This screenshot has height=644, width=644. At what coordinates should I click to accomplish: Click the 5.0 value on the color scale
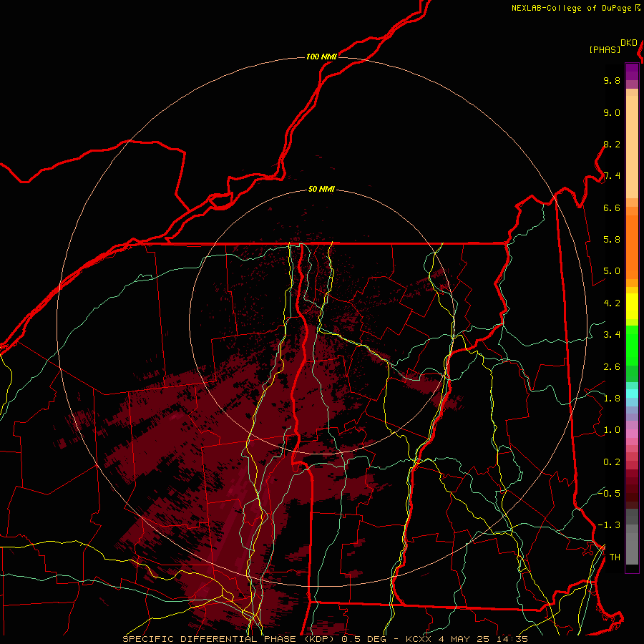(x=612, y=271)
